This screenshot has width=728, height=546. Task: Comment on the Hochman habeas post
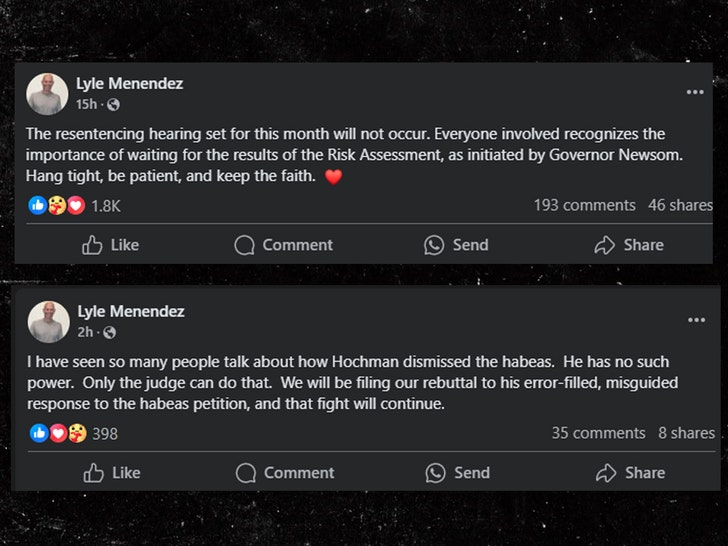point(284,473)
